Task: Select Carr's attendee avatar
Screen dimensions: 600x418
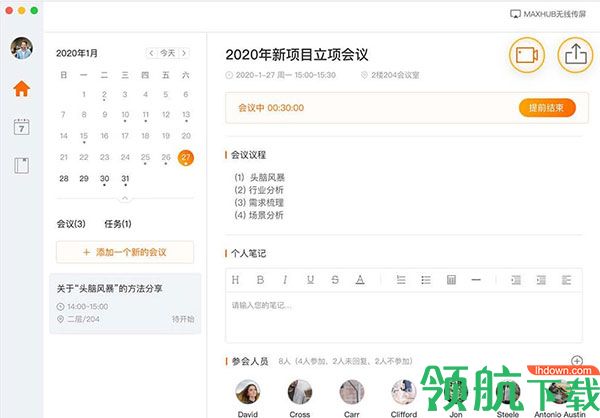Action: point(352,392)
